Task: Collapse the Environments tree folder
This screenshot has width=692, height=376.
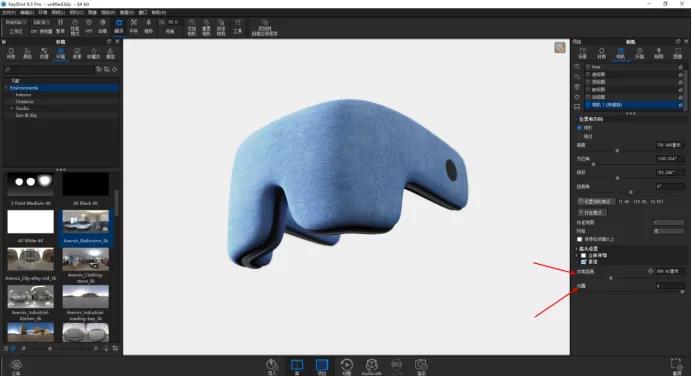Action: (7, 88)
